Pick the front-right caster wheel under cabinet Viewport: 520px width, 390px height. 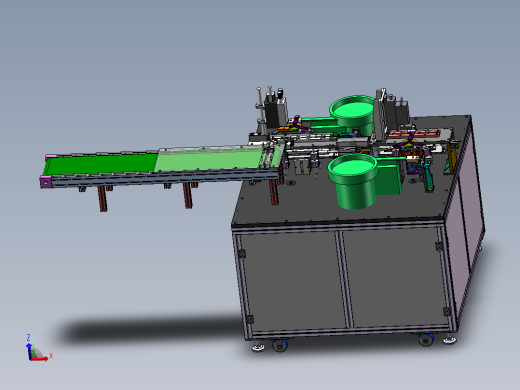coord(426,340)
